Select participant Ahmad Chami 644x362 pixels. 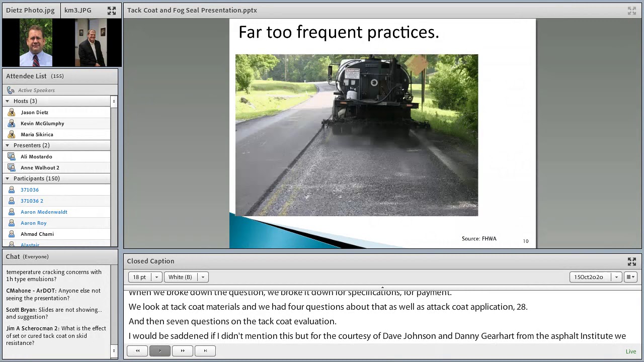click(x=37, y=234)
